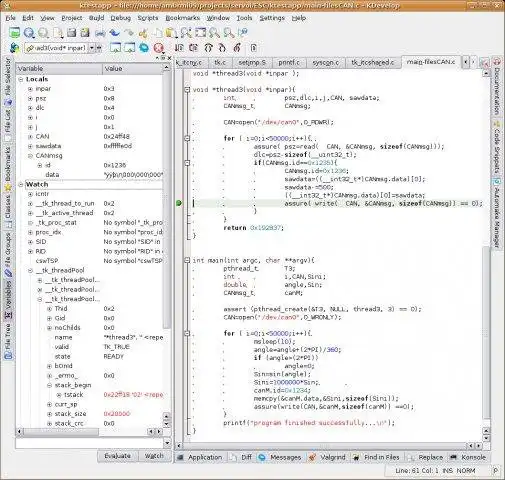Toggle the green breakpoint marker in the editor gutter
This screenshot has height=480, width=505.
179,203
